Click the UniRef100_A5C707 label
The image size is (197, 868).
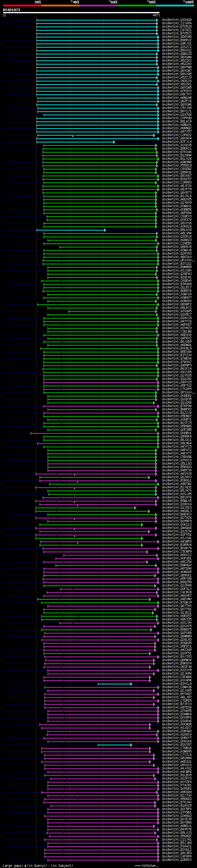pyautogui.click(x=177, y=94)
